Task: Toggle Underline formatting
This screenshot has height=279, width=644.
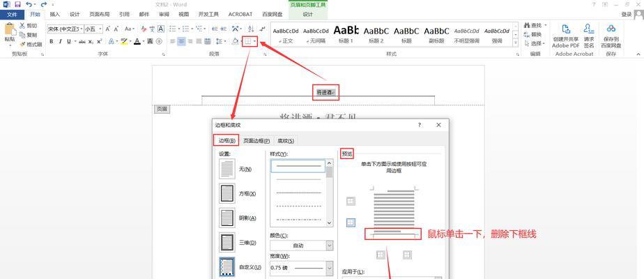Action: [x=68, y=41]
